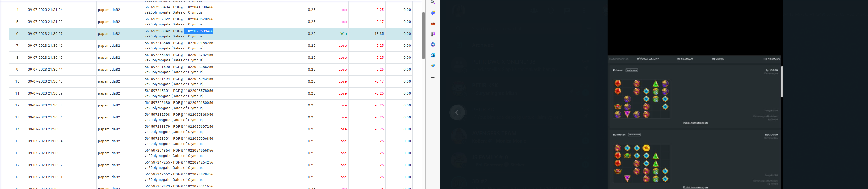Click reference 561597242662 in row 18
The image size is (868, 189).
click(x=157, y=174)
